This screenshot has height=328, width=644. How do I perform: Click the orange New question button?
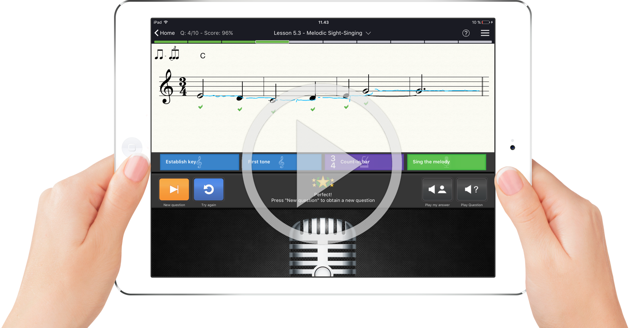click(174, 189)
